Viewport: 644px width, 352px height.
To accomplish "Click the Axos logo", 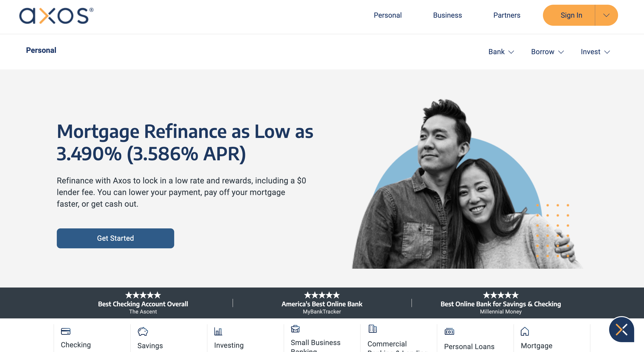I will pos(56,16).
